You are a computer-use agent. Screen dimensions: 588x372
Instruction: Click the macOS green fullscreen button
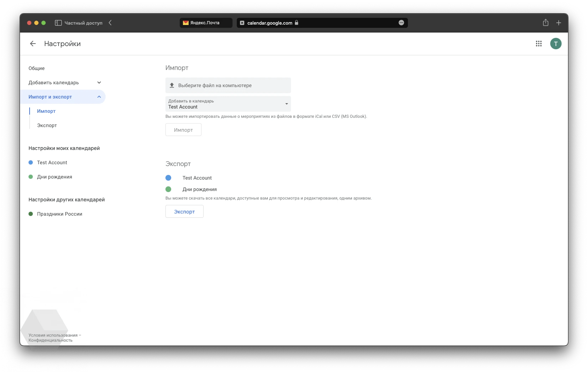44,23
